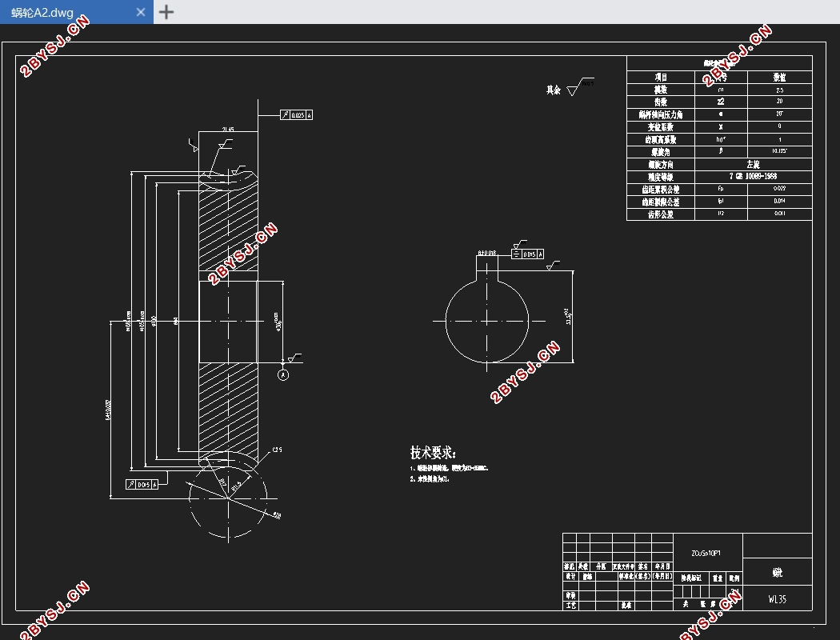Close the 蜗轮A2.dwg tab

click(x=140, y=12)
